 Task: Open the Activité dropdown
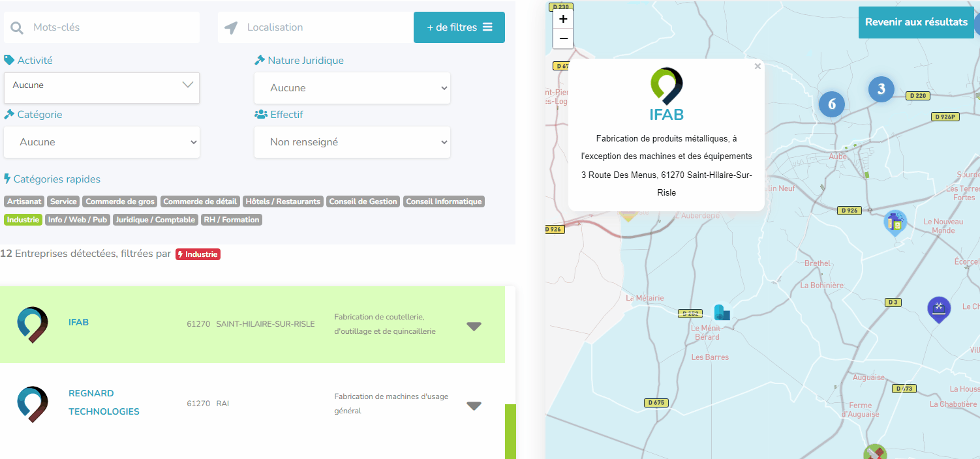102,85
